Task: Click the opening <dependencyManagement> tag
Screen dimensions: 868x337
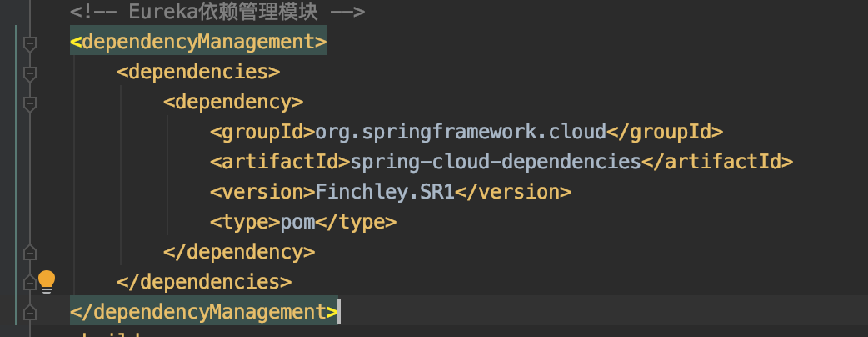Action: [198, 42]
